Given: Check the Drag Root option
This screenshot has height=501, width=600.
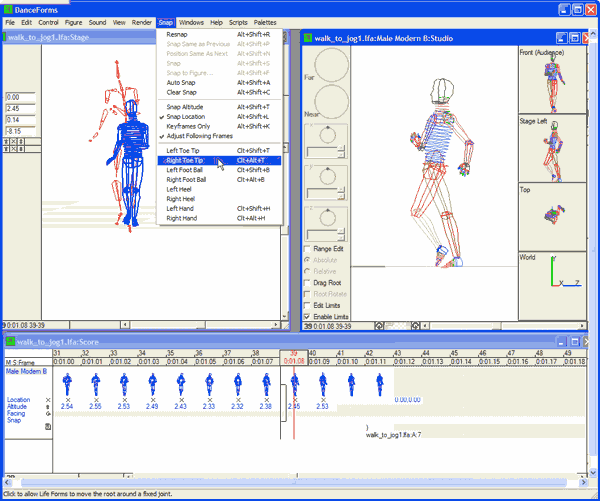Looking at the screenshot, I should point(307,283).
